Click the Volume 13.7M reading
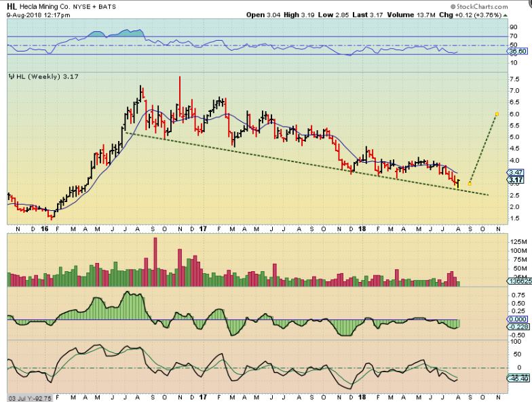The image size is (532, 402). [411, 15]
